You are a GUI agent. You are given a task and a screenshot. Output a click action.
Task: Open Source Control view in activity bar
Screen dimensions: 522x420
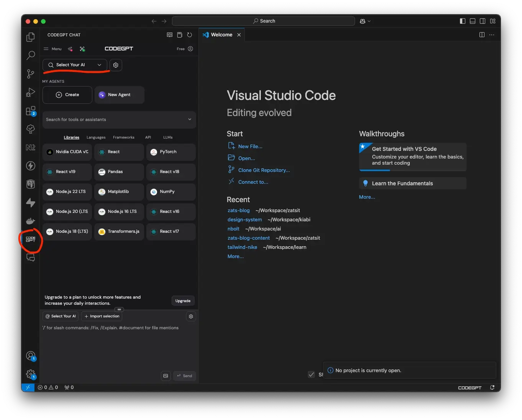point(30,74)
